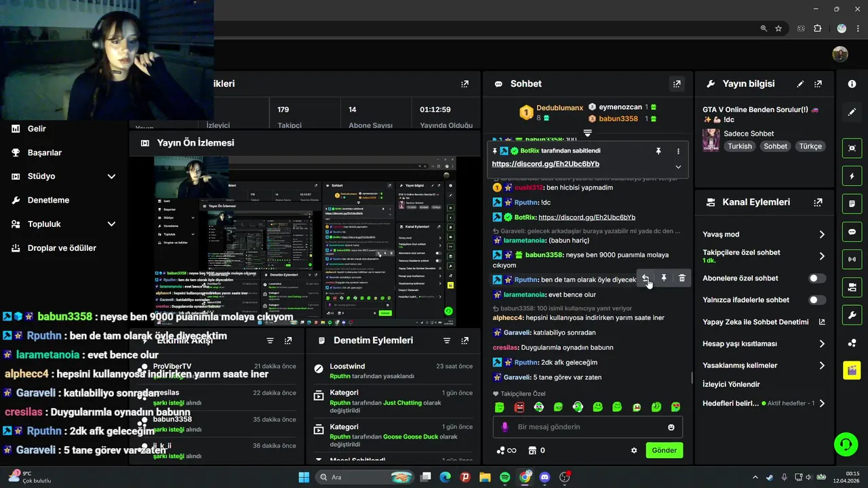This screenshot has width=868, height=488.
Task: Click the green-outlined chat bubble icon in the right sidebar
Action: pos(852,232)
